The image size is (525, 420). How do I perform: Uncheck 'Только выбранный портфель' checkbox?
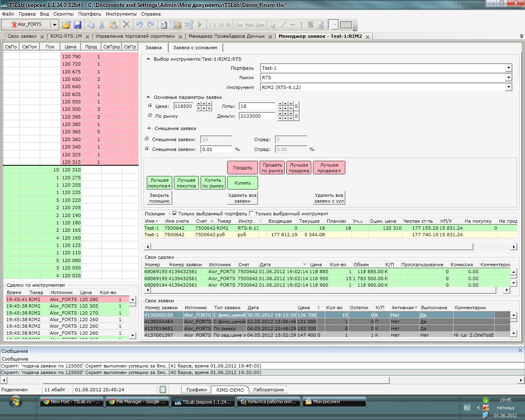click(175, 214)
